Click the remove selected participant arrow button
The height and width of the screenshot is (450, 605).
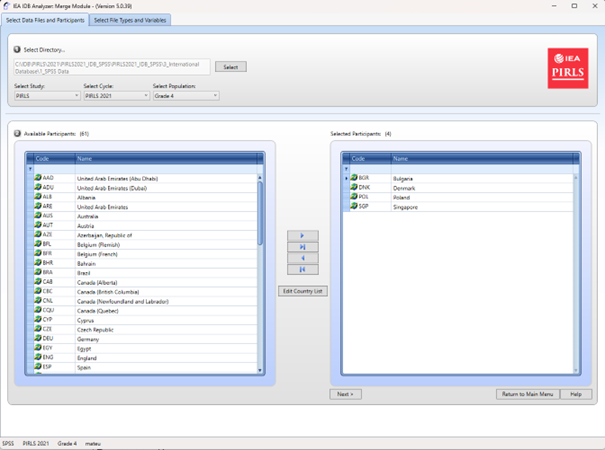tap(302, 258)
